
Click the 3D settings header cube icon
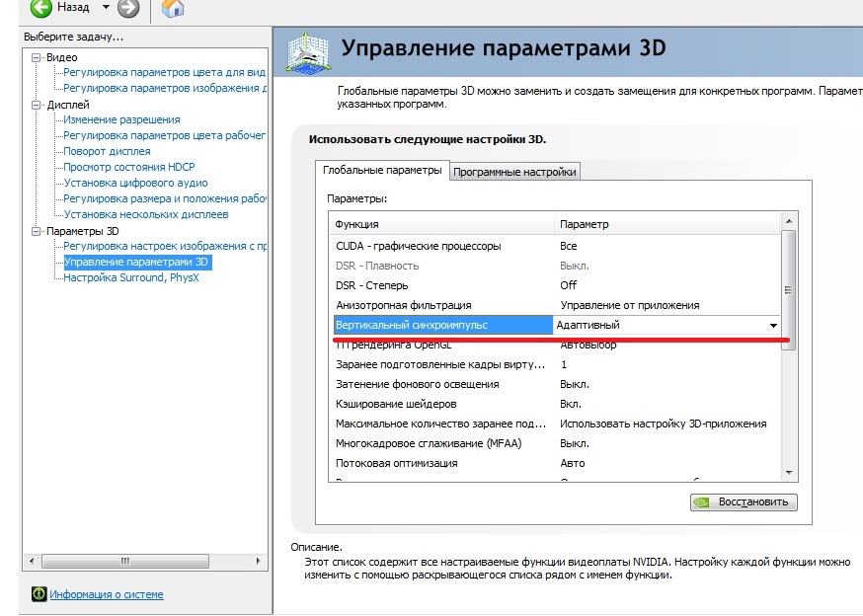pyautogui.click(x=308, y=53)
